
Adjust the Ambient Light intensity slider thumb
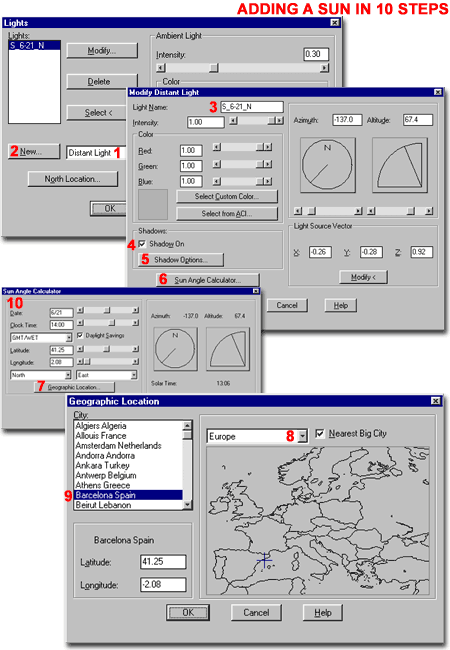click(214, 68)
